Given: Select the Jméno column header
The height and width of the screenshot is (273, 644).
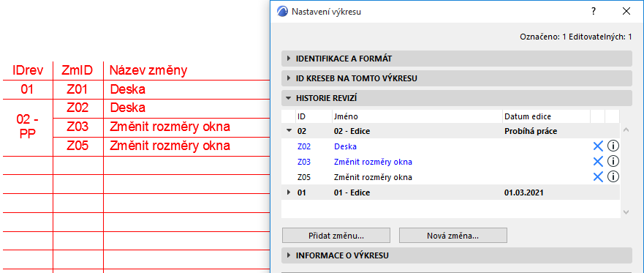Looking at the screenshot, I should point(417,117).
